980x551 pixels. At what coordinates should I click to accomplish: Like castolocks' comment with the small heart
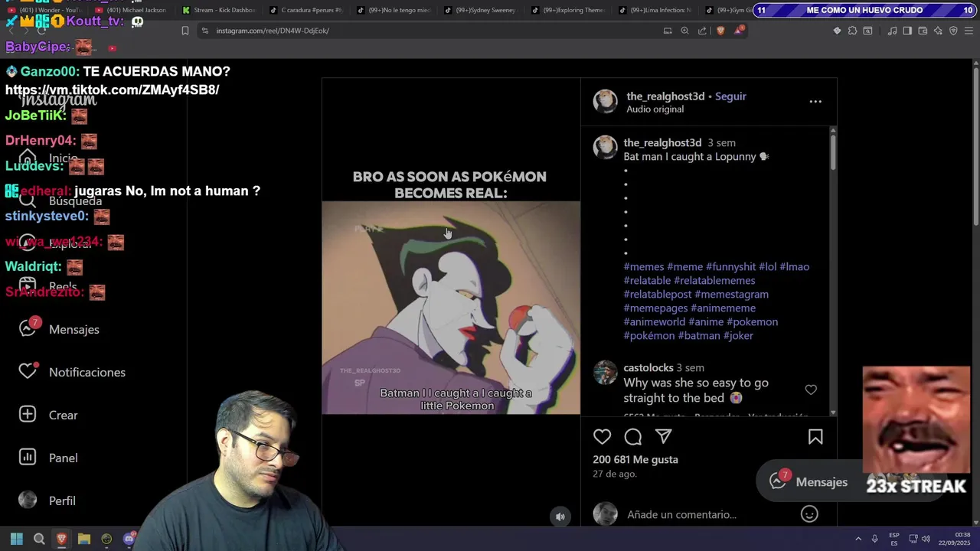[811, 390]
